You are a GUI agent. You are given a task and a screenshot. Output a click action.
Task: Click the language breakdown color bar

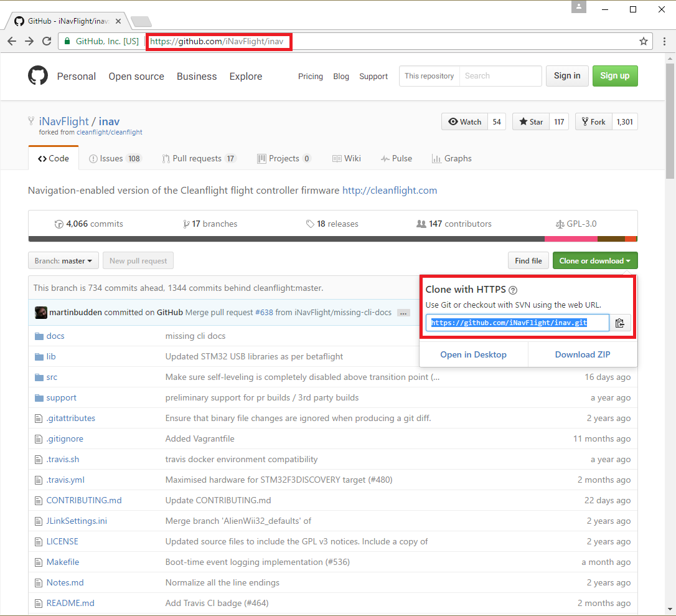[333, 239]
